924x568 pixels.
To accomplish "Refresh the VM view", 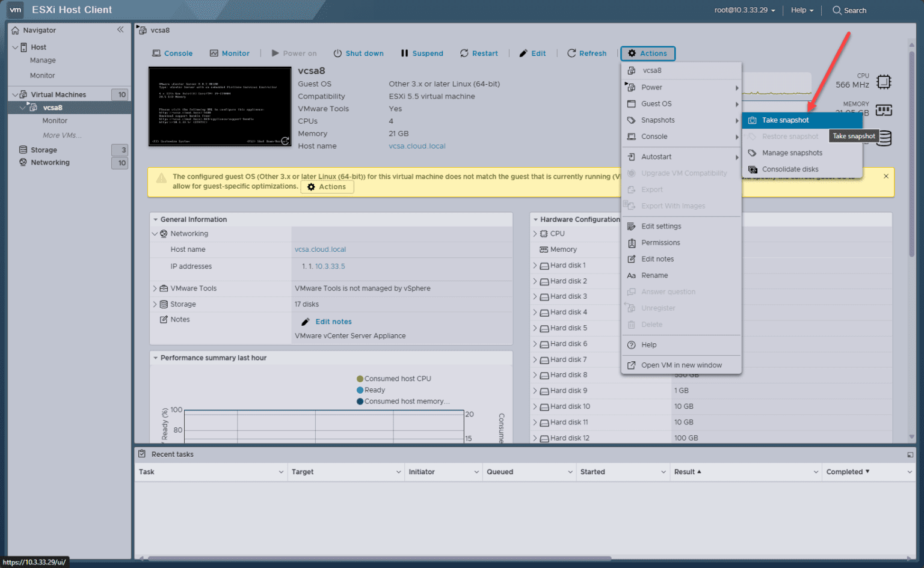I will [587, 53].
